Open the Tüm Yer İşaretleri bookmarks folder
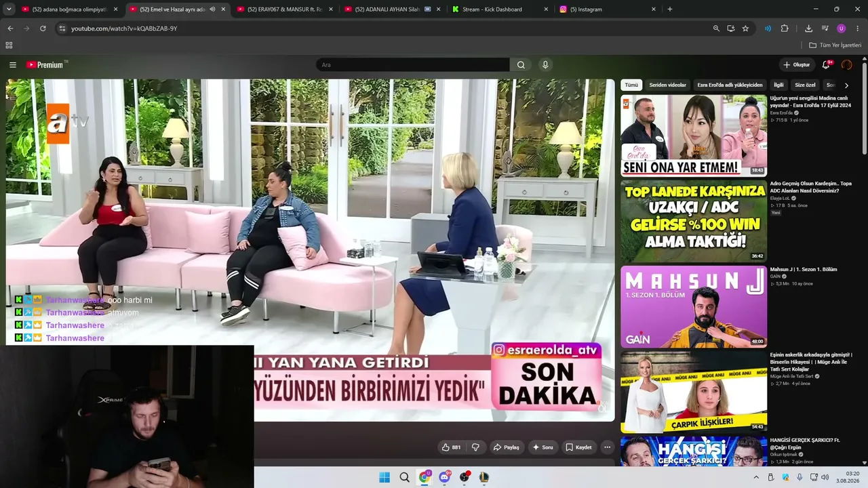868x488 pixels. pyautogui.click(x=835, y=45)
